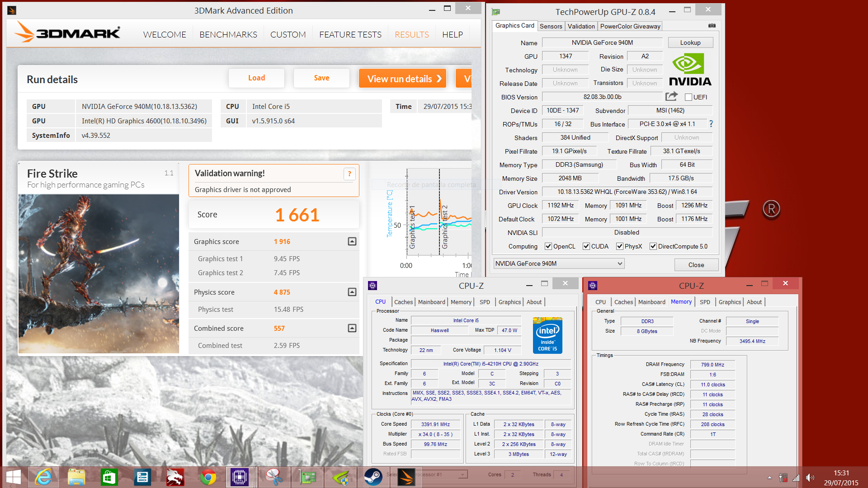Open the CUSTOM tab in 3DMark
The image size is (868, 488).
click(288, 34)
